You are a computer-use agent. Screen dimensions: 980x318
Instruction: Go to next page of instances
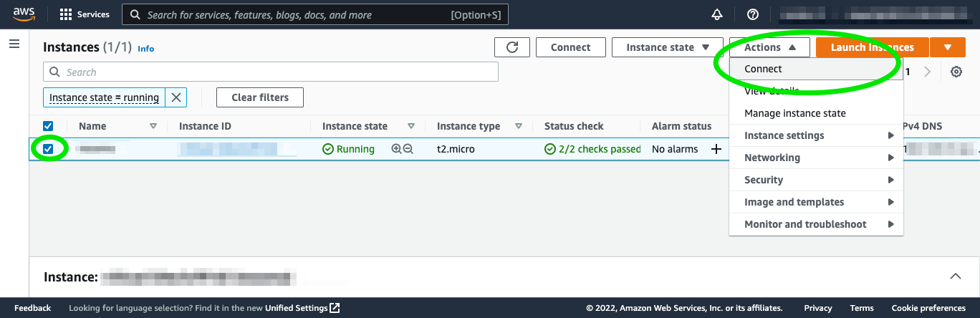928,72
